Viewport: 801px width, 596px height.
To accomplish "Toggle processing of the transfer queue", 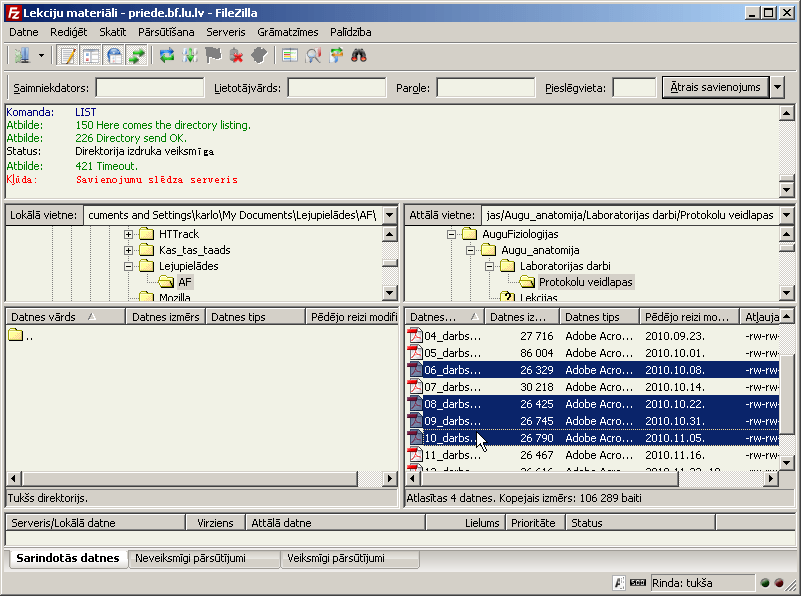I will click(190, 55).
